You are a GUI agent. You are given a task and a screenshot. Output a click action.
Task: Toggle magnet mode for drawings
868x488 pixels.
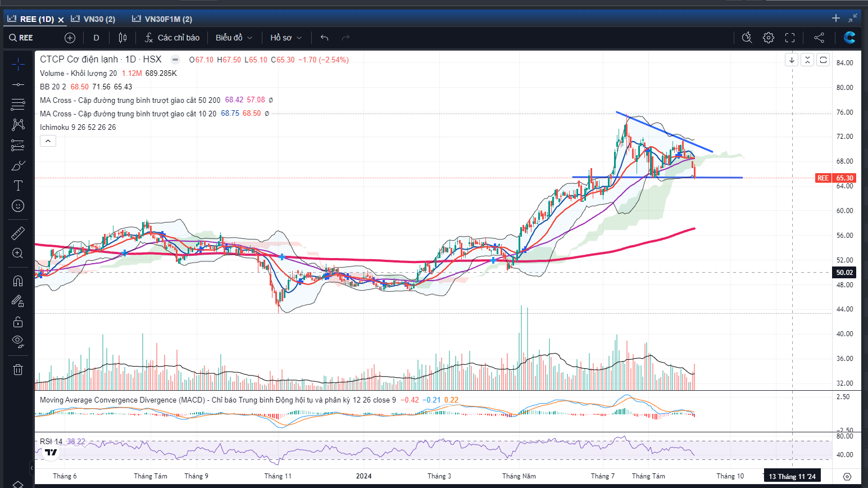click(x=18, y=281)
